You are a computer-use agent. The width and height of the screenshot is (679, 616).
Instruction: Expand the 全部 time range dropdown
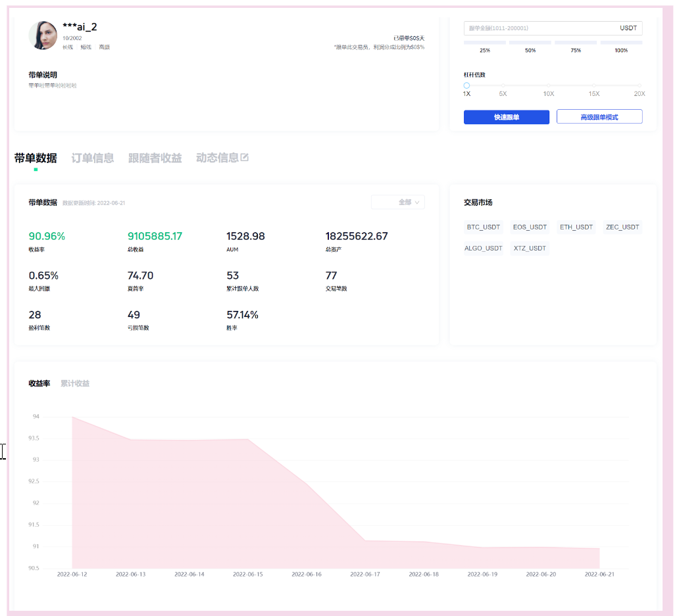pos(398,202)
